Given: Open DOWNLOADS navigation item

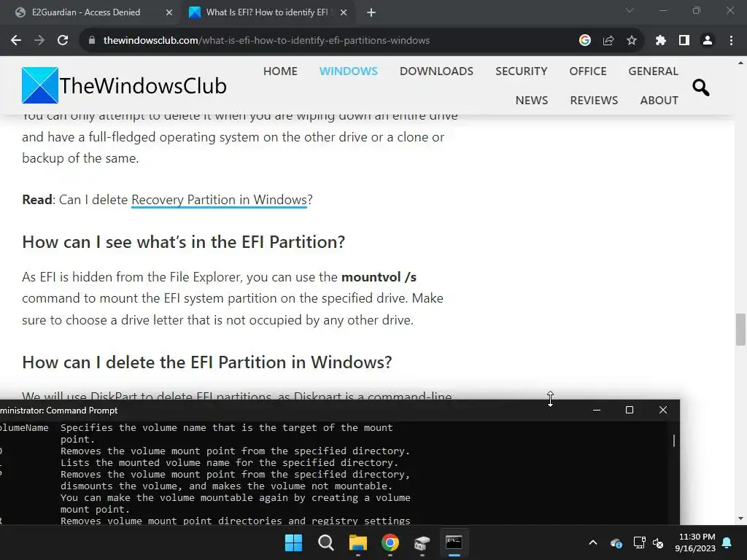Looking at the screenshot, I should tap(436, 71).
